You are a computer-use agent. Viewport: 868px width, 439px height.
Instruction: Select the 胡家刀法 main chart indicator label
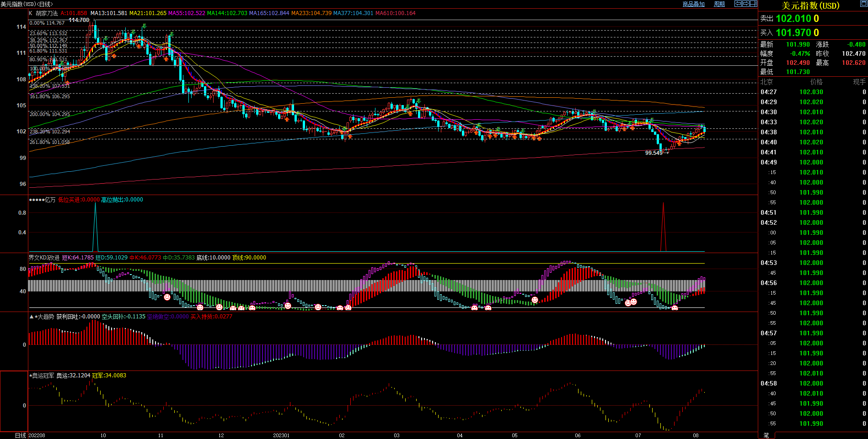click(47, 13)
